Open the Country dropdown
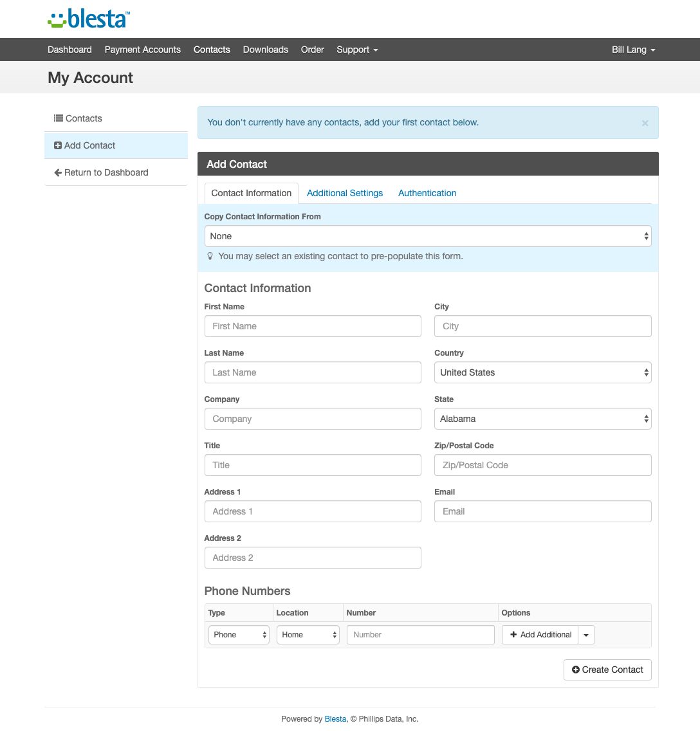Viewport: 700px width, 739px height. tap(542, 372)
